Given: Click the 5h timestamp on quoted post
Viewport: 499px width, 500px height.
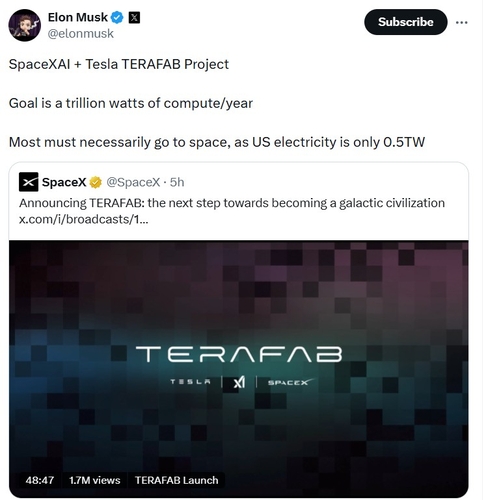Looking at the screenshot, I should click(x=177, y=182).
